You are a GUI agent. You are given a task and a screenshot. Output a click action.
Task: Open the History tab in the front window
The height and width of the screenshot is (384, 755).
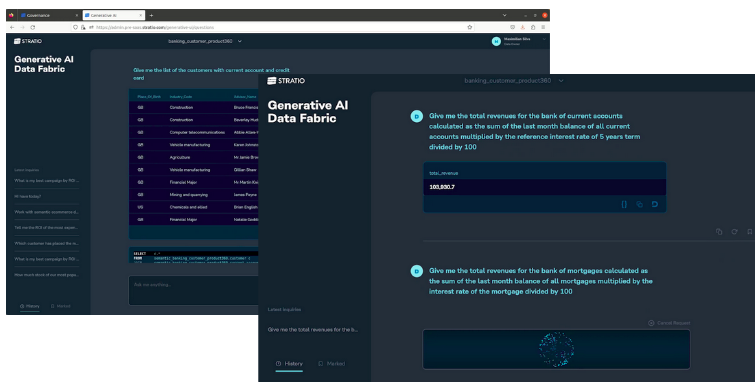coord(289,364)
